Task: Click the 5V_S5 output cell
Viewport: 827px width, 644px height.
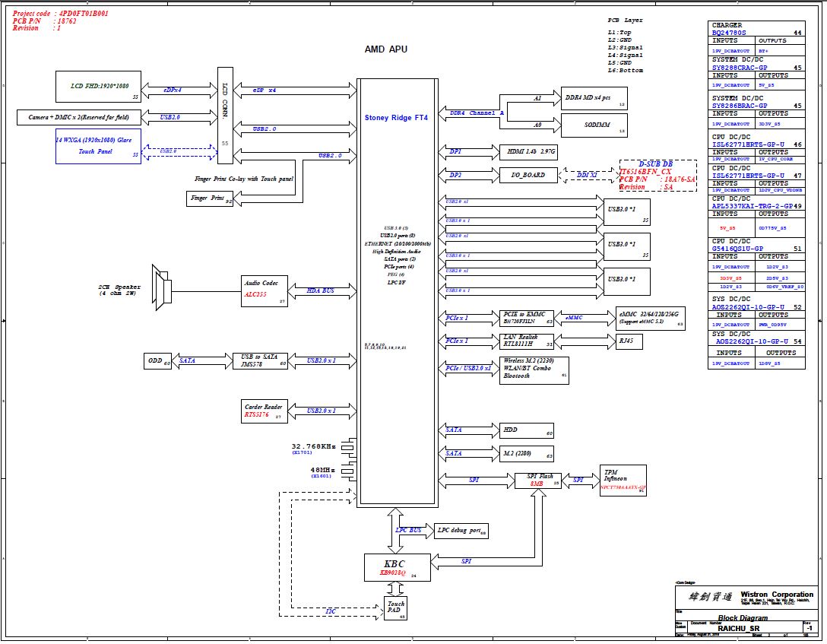Action: pos(780,85)
